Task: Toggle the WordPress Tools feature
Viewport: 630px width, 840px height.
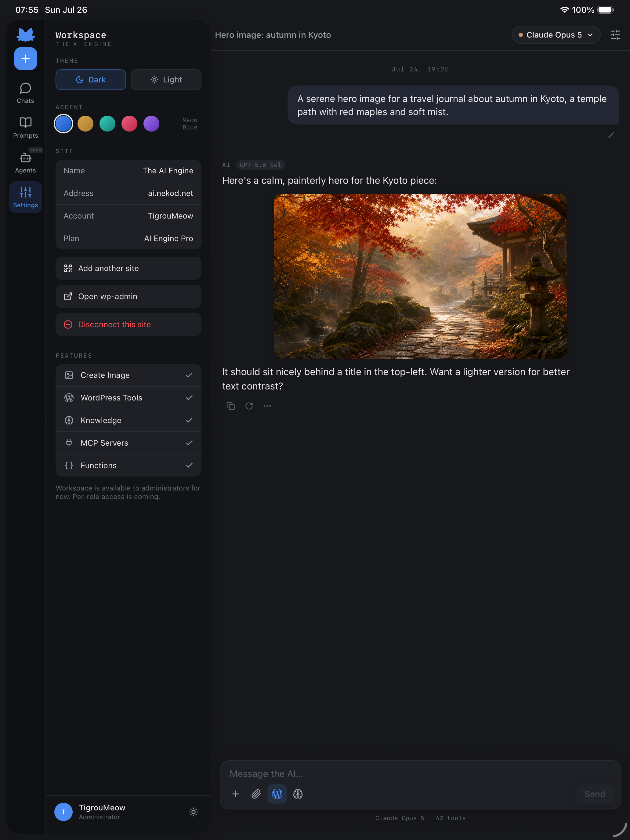Action: pos(129,398)
